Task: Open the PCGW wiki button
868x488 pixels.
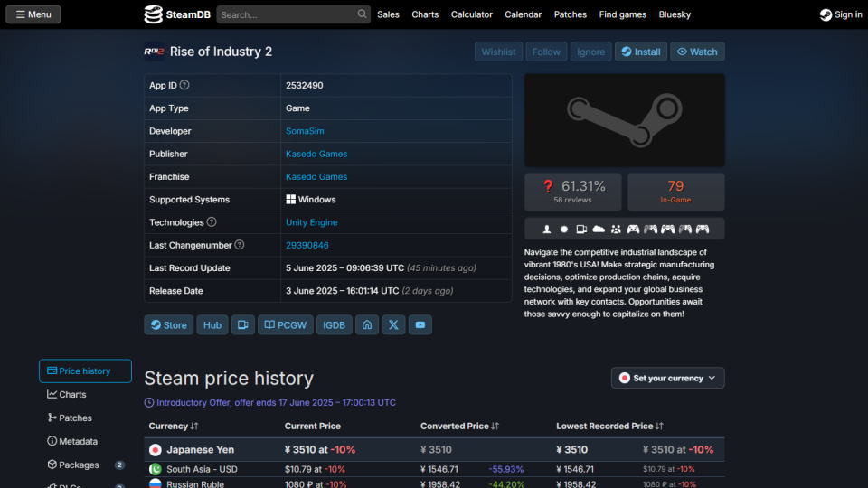Action: click(x=285, y=324)
